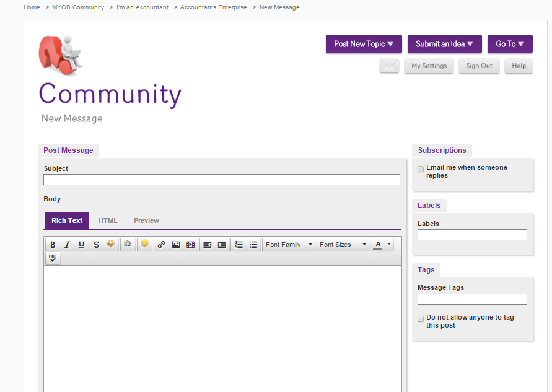Open the envelope messages icon
The width and height of the screenshot is (552, 392).
point(389,66)
